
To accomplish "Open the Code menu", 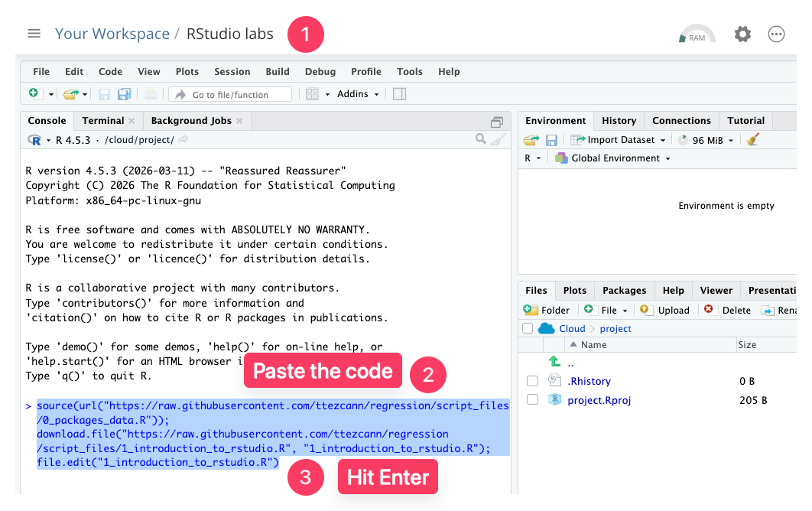I will coord(110,71).
